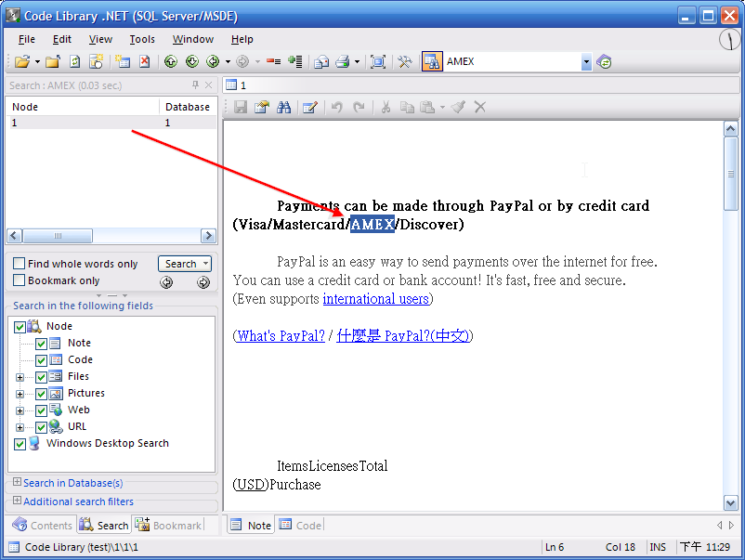Click the delete node red X icon

pyautogui.click(x=144, y=61)
